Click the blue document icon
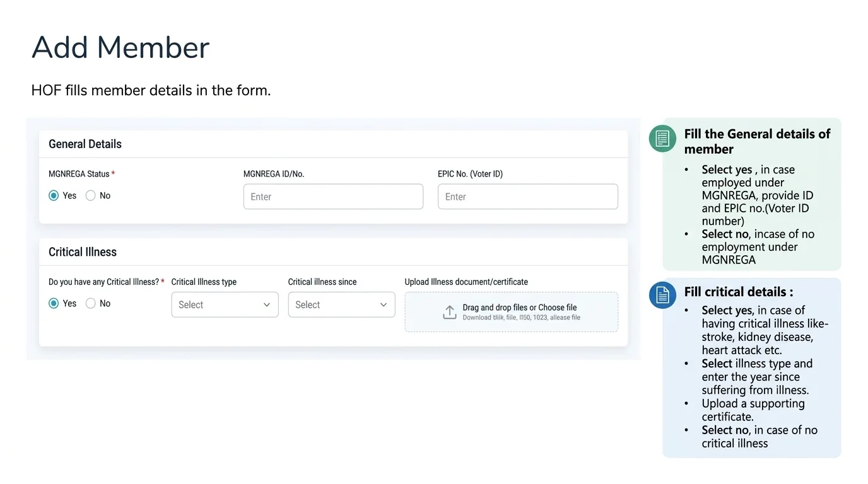868x484 pixels. pyautogui.click(x=662, y=295)
